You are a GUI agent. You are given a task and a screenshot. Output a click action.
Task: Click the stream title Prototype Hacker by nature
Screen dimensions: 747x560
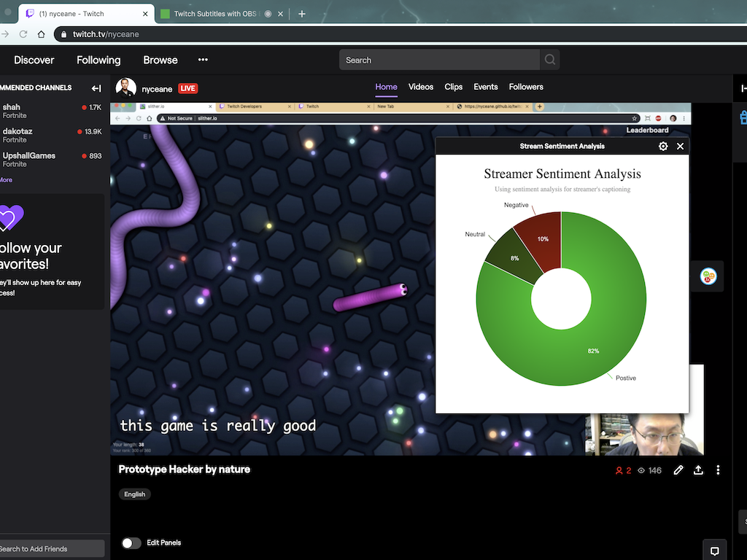coord(185,470)
